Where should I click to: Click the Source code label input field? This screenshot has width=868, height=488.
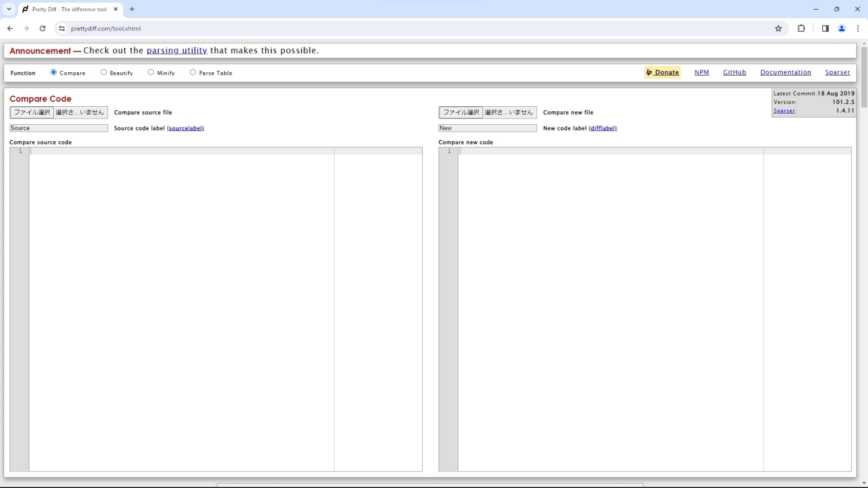(58, 128)
